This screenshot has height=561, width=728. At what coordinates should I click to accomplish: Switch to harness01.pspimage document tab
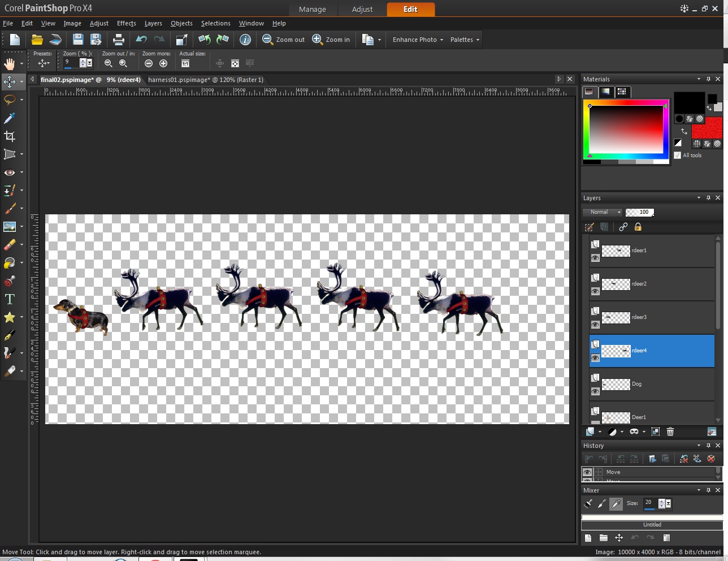pyautogui.click(x=206, y=80)
